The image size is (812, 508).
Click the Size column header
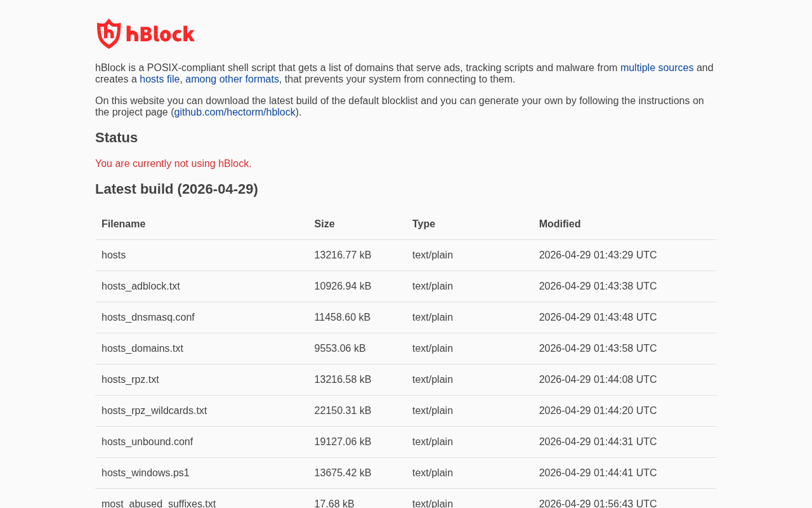pos(324,224)
